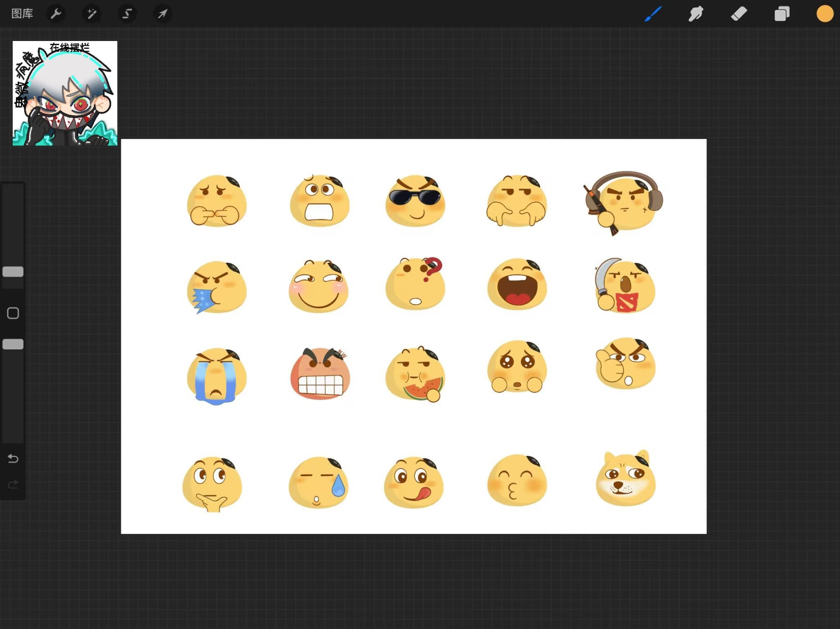Click the tongue-out emoji

413,482
